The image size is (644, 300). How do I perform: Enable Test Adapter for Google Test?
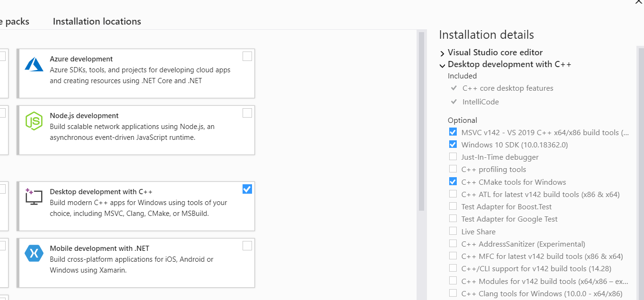(453, 219)
